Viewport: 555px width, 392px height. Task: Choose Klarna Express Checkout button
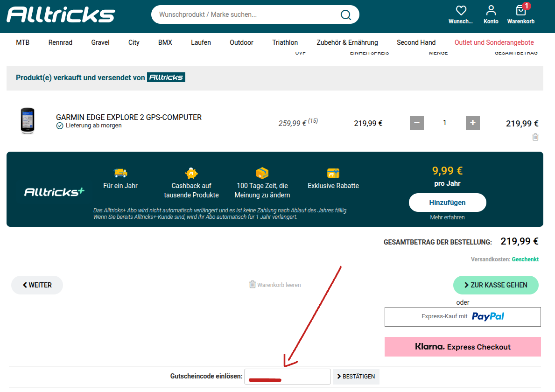(462, 347)
